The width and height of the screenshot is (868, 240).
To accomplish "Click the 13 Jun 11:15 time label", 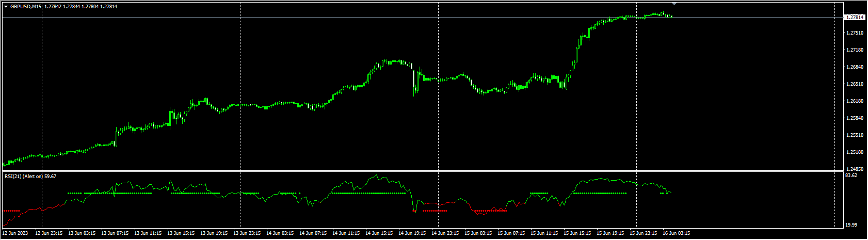I will (x=148, y=233).
